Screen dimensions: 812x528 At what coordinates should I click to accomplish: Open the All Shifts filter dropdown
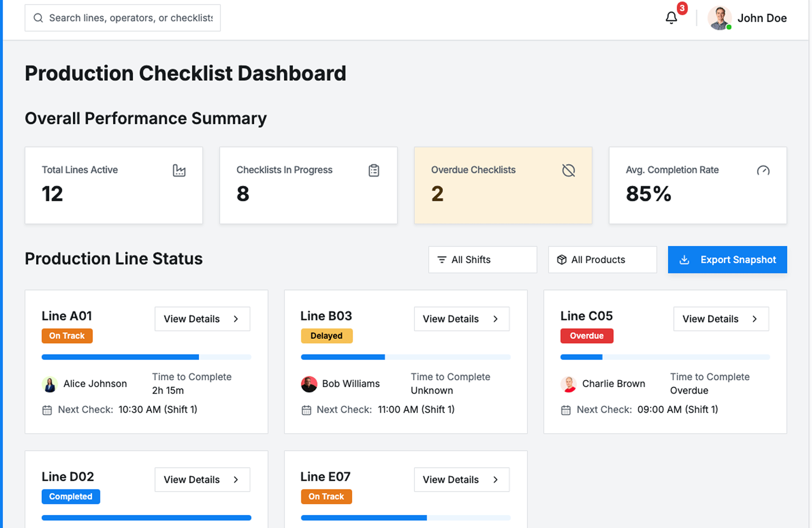482,259
